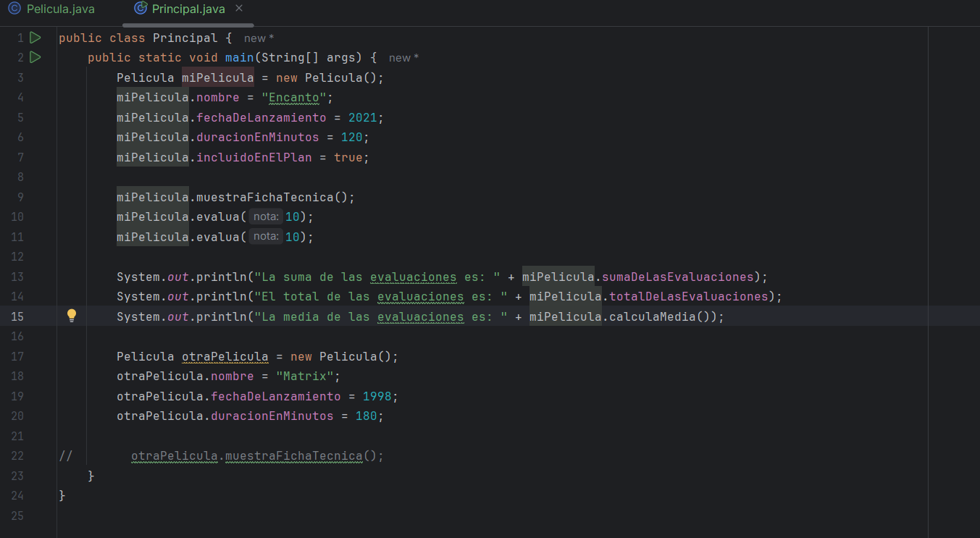The image size is (980, 538).
Task: Click the value 2021 on line 5
Action: [362, 117]
